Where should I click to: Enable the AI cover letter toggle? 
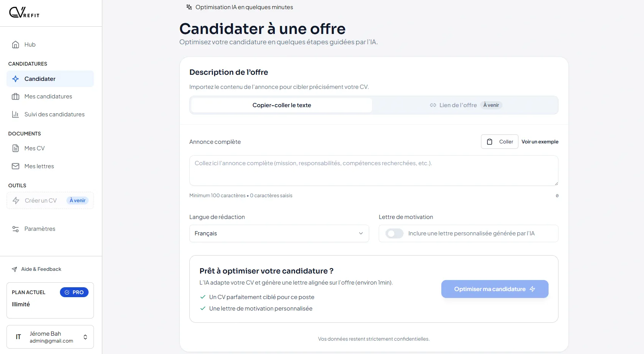394,233
